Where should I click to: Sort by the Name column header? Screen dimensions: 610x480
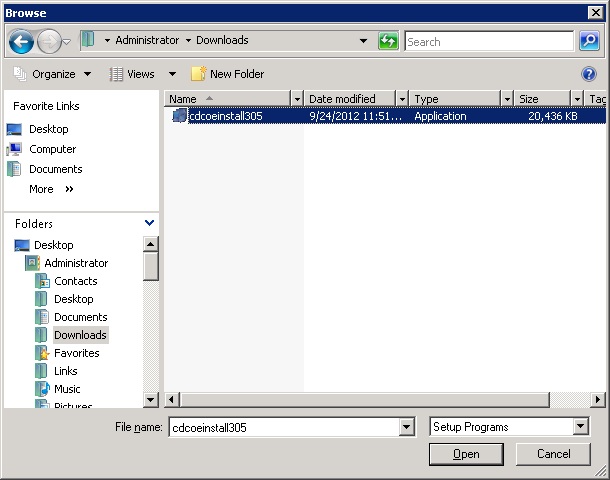[228, 99]
